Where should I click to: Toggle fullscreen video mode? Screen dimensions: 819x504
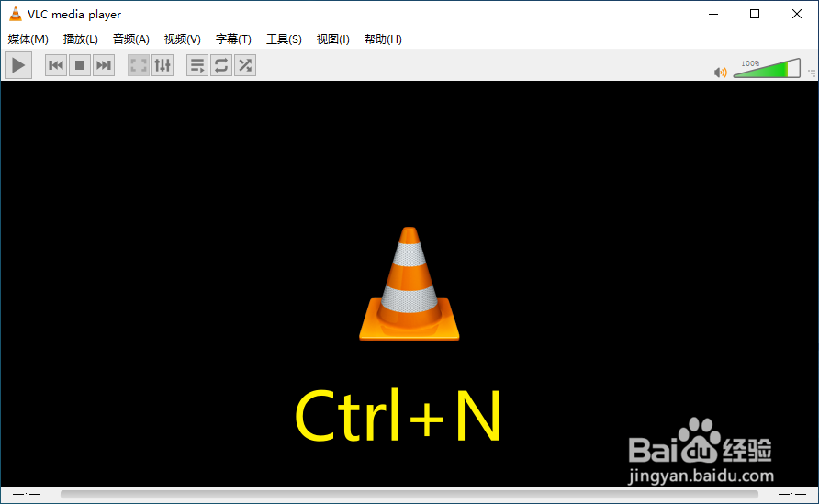point(139,65)
